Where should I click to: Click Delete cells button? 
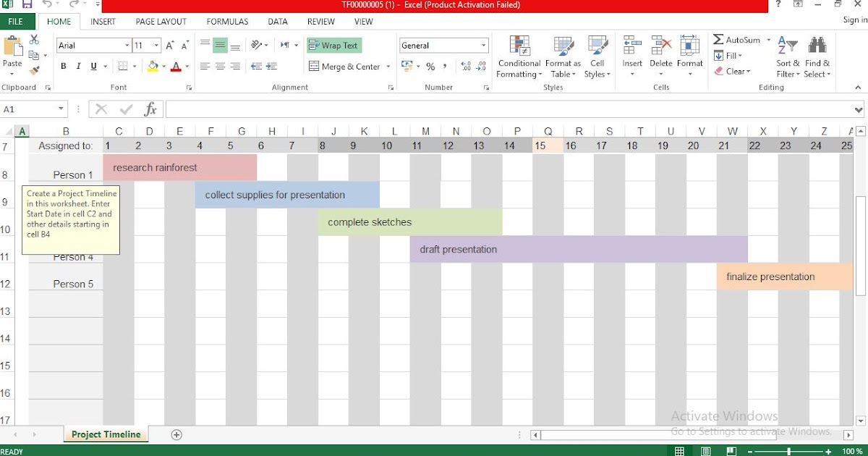[660, 56]
